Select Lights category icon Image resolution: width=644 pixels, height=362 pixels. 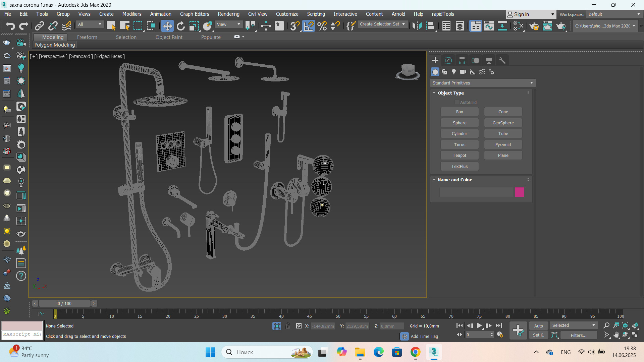tap(454, 72)
